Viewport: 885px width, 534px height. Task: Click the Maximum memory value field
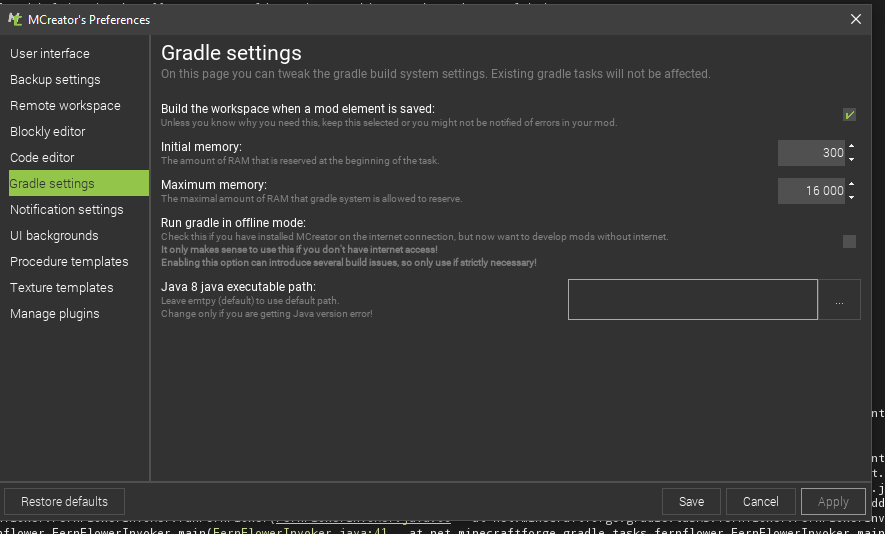tap(811, 191)
